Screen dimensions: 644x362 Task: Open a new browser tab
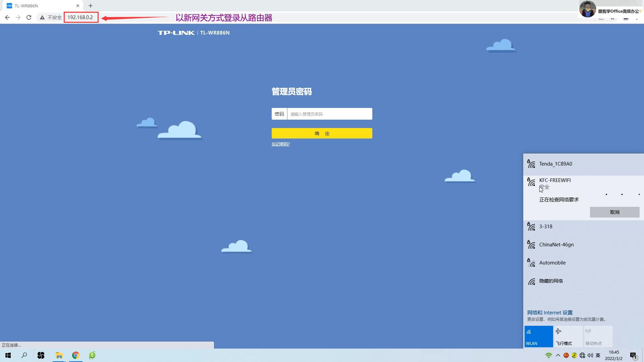[x=91, y=6]
